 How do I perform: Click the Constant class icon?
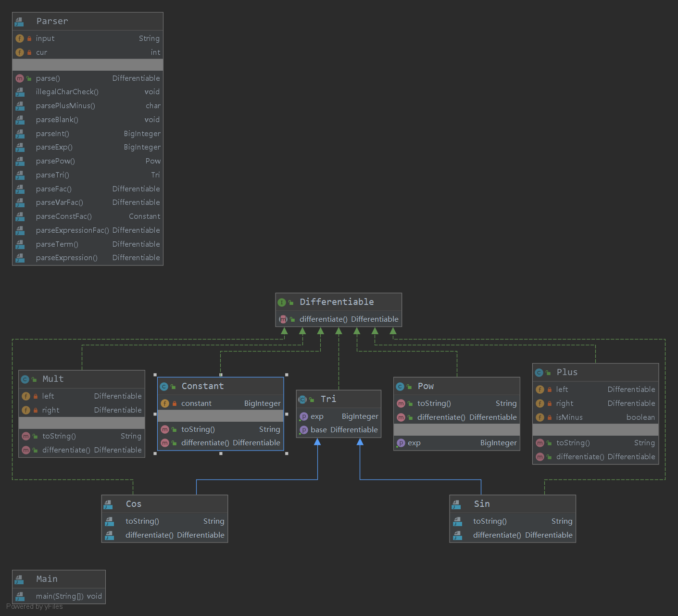pos(164,387)
